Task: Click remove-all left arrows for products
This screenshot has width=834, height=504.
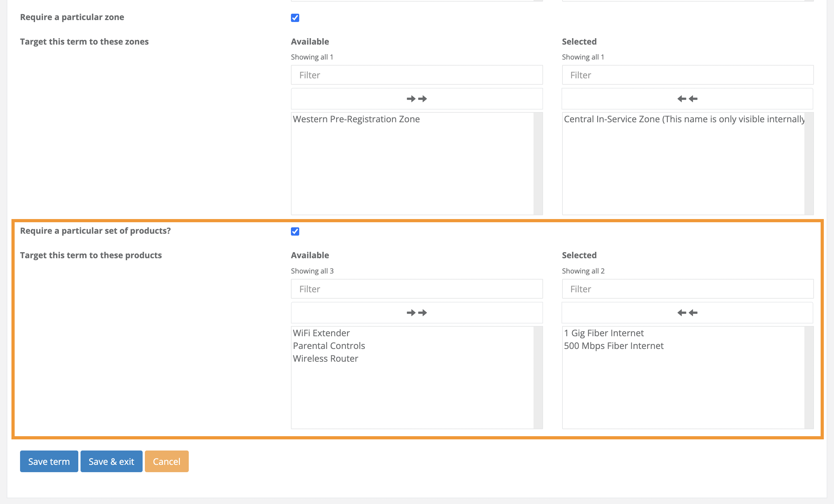Action: pyautogui.click(x=687, y=313)
